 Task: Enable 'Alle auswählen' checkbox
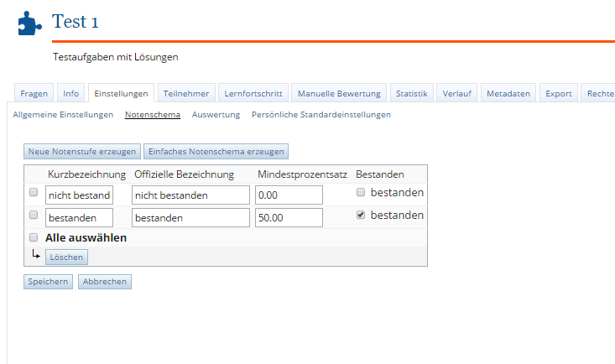[x=34, y=237]
